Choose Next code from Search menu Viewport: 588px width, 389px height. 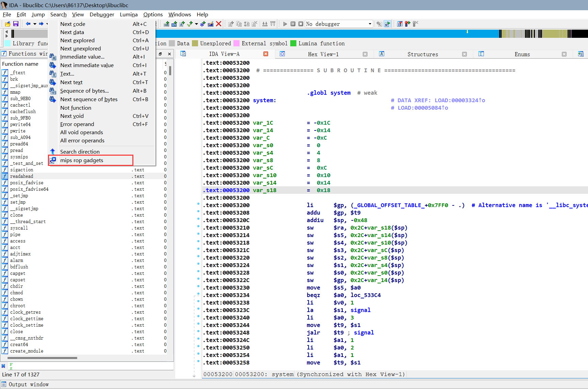[102, 24]
